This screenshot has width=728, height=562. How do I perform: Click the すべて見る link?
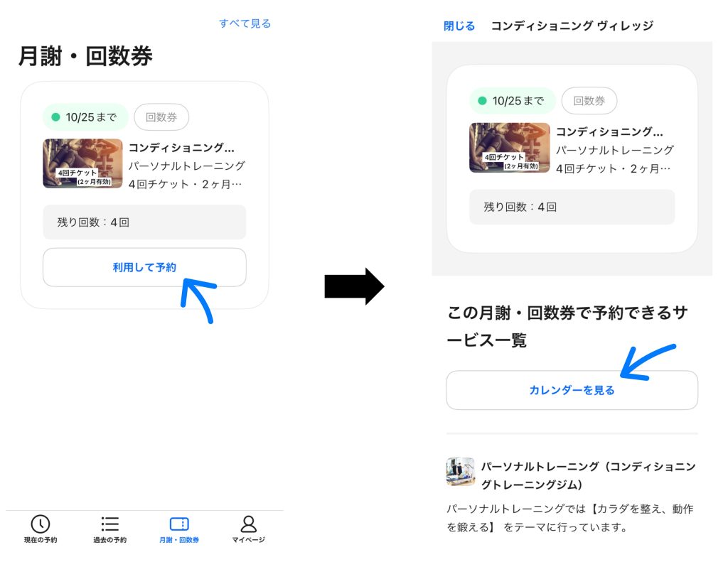(x=245, y=23)
